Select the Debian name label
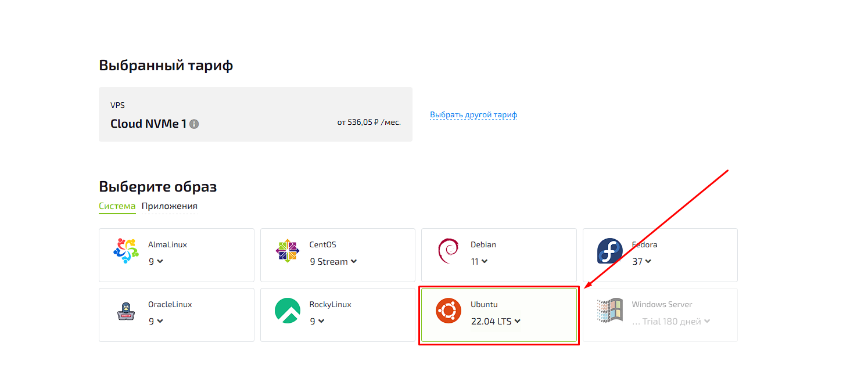The height and width of the screenshot is (382, 868). (483, 245)
